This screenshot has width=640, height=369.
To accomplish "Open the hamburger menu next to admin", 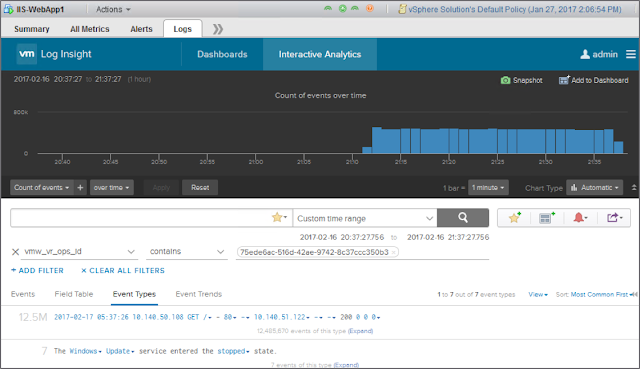I will point(631,54).
